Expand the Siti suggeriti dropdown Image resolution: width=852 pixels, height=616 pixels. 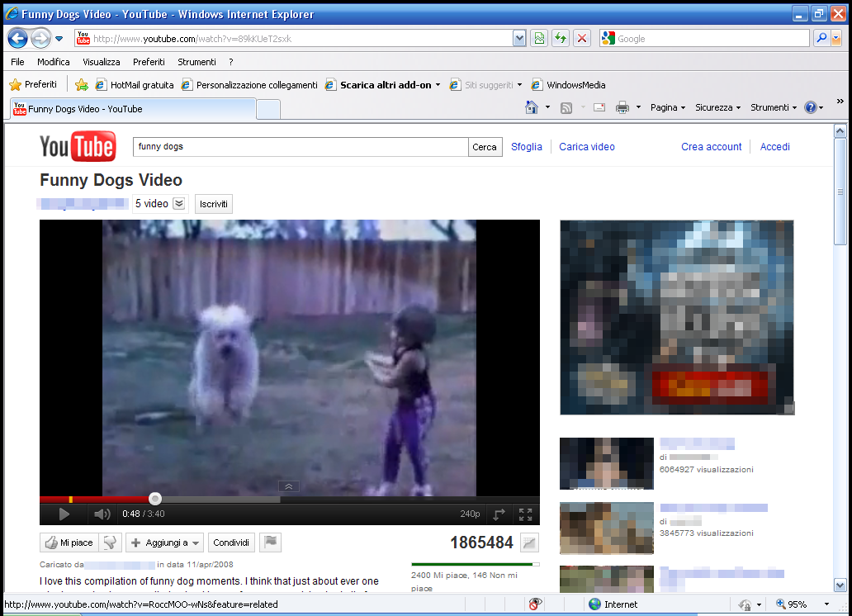(x=519, y=85)
